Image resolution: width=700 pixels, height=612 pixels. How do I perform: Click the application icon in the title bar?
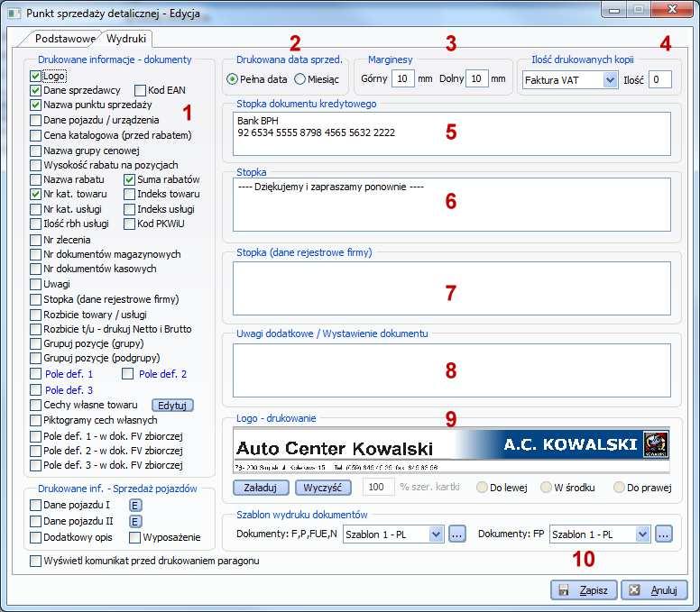pos(14,14)
